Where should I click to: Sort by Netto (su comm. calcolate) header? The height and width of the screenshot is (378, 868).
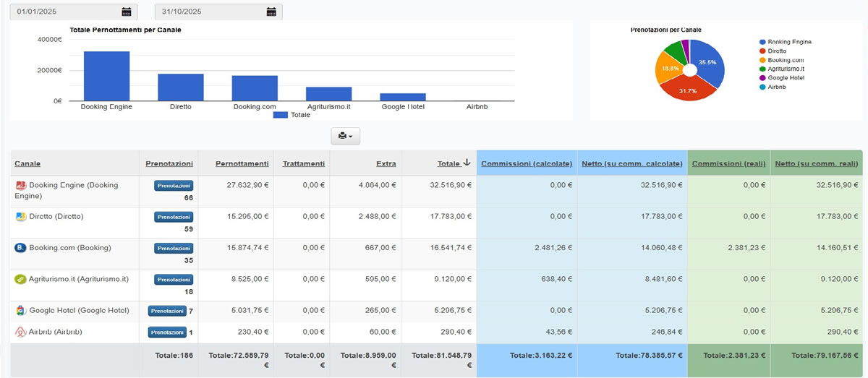click(x=632, y=164)
